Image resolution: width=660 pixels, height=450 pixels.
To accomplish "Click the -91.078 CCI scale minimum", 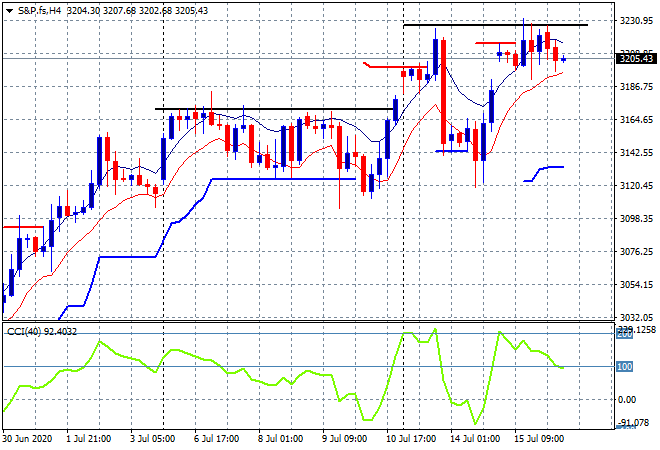I will click(x=633, y=422).
